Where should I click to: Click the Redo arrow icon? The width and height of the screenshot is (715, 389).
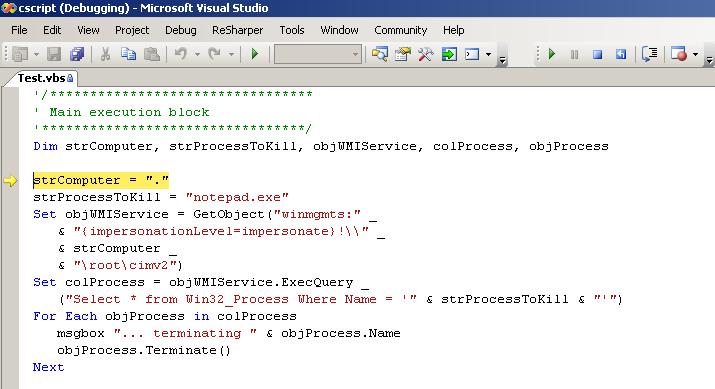point(215,54)
